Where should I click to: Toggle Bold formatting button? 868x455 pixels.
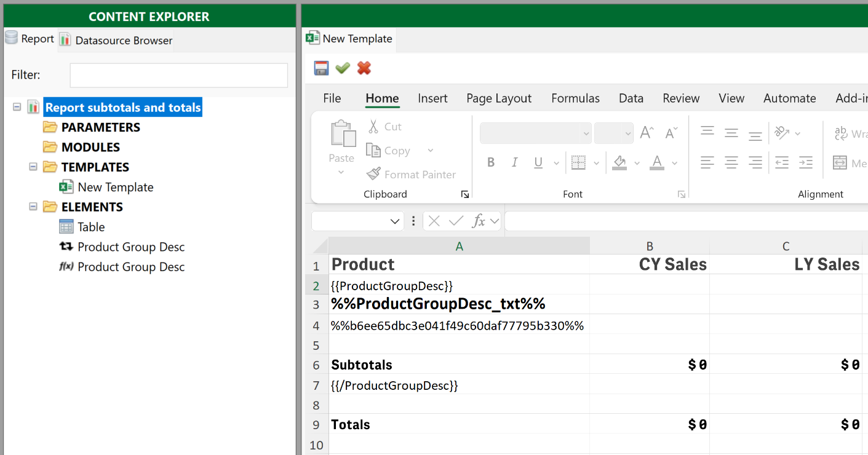[x=491, y=163]
